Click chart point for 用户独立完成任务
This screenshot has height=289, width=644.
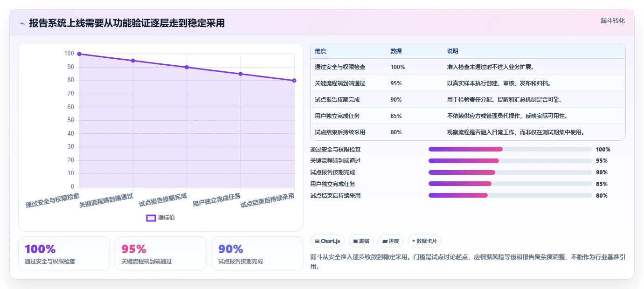(241, 74)
